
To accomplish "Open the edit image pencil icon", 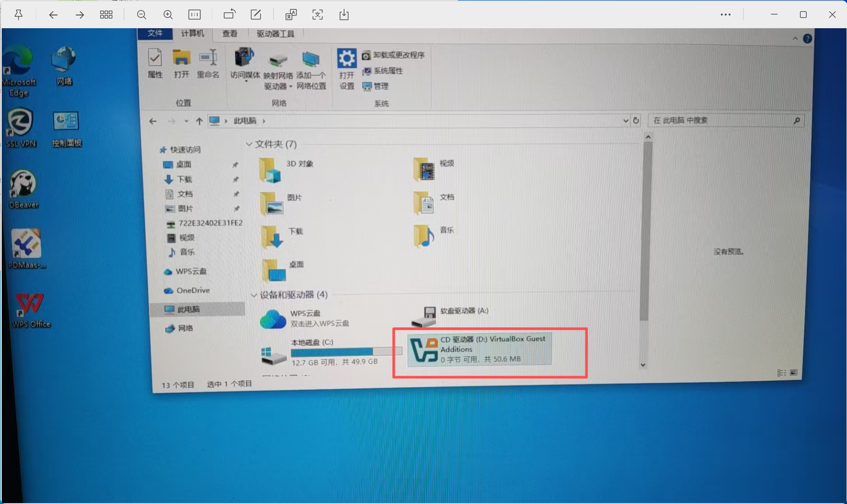I will [x=256, y=15].
